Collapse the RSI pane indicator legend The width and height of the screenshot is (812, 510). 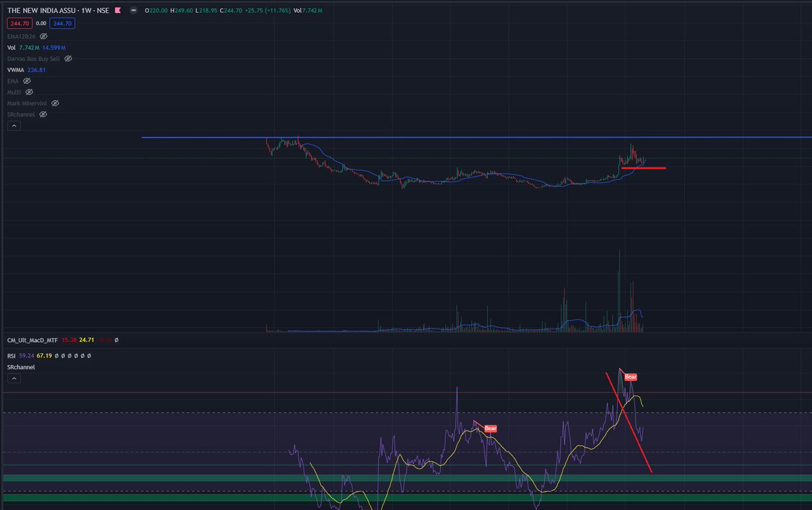pyautogui.click(x=15, y=379)
